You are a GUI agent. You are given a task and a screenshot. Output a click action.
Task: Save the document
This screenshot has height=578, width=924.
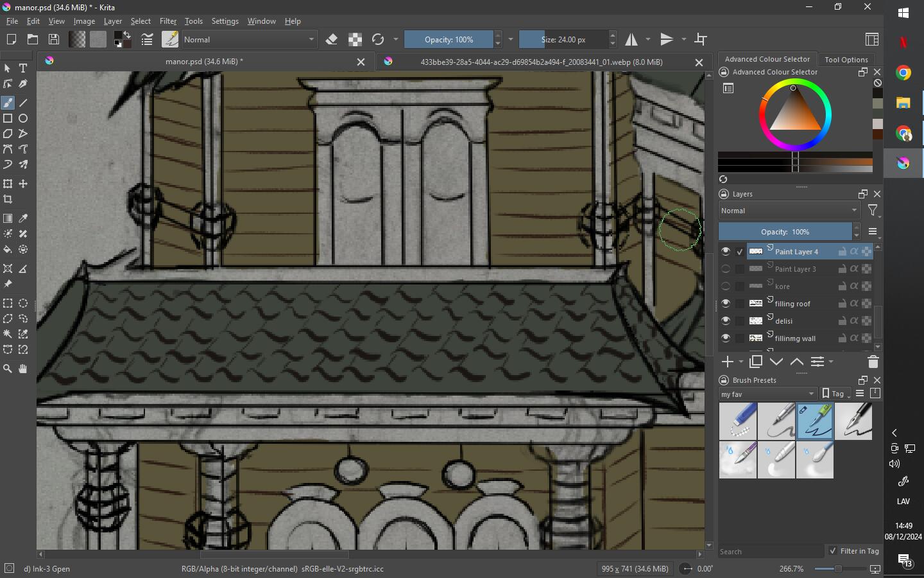(54, 39)
